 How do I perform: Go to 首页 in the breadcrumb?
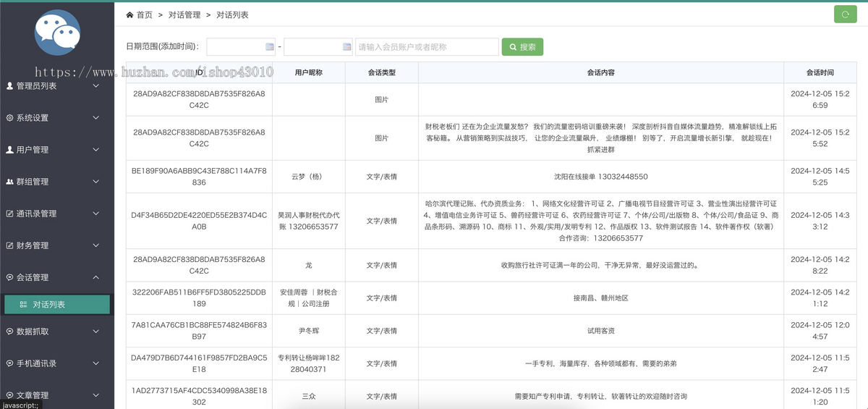pos(145,14)
